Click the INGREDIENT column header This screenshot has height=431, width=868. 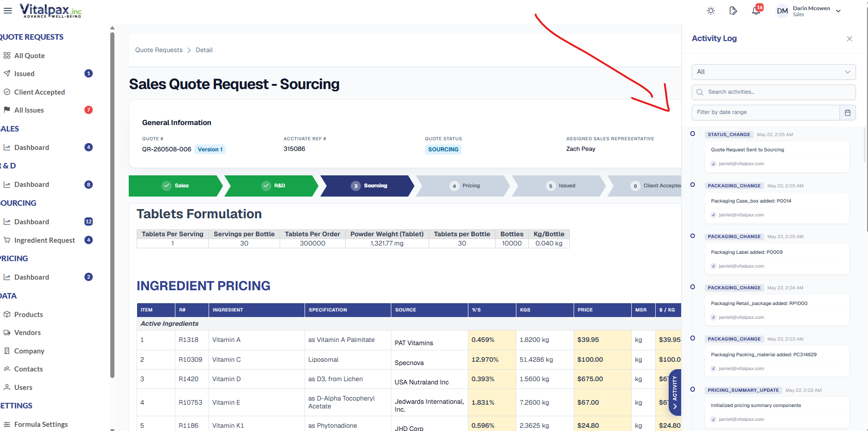pos(257,310)
